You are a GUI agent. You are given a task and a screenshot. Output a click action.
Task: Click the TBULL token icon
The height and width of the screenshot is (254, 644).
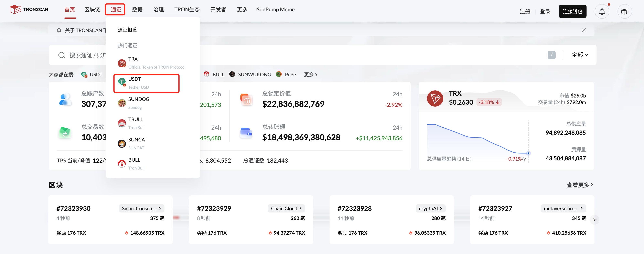point(122,123)
